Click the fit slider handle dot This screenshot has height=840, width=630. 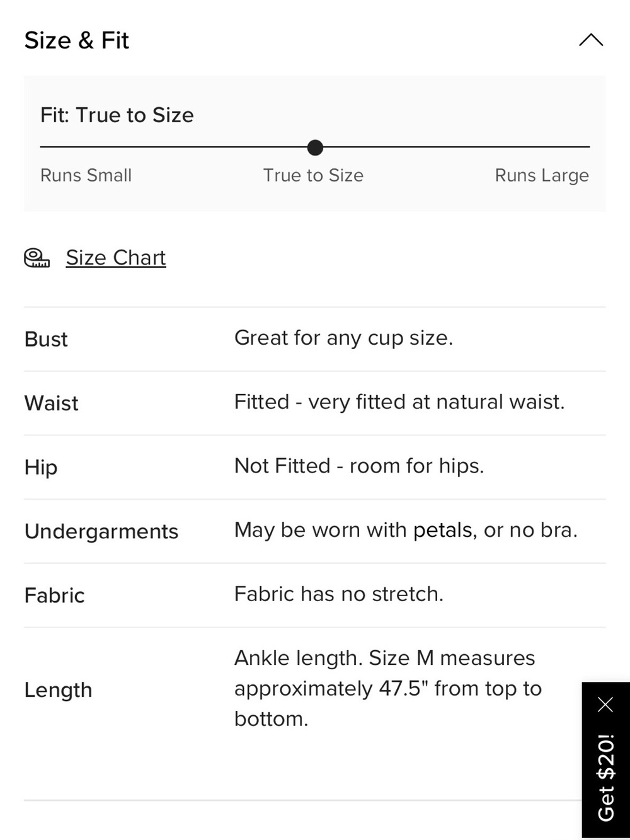pos(315,147)
